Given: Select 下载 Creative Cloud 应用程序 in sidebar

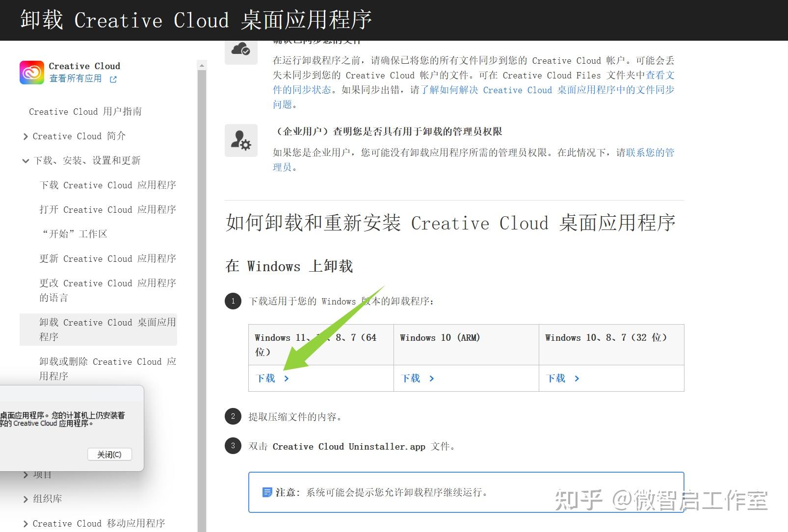Looking at the screenshot, I should coord(108,185).
